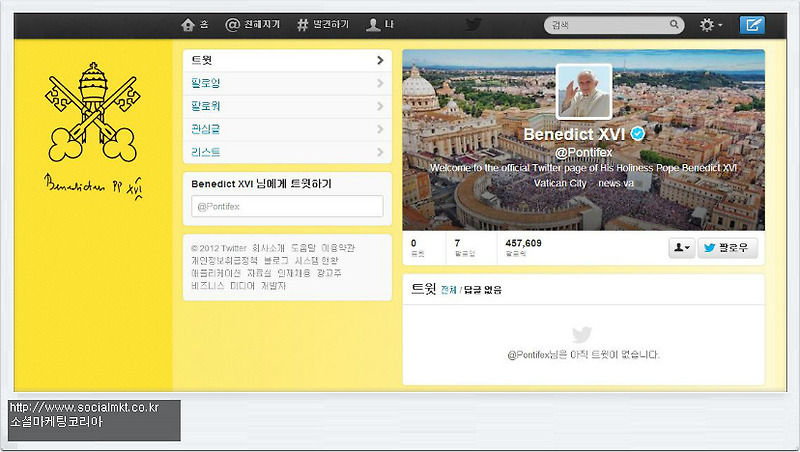This screenshot has width=800, height=452.
Task: Click the chevron on the 팔로잉 row
Action: pos(380,83)
